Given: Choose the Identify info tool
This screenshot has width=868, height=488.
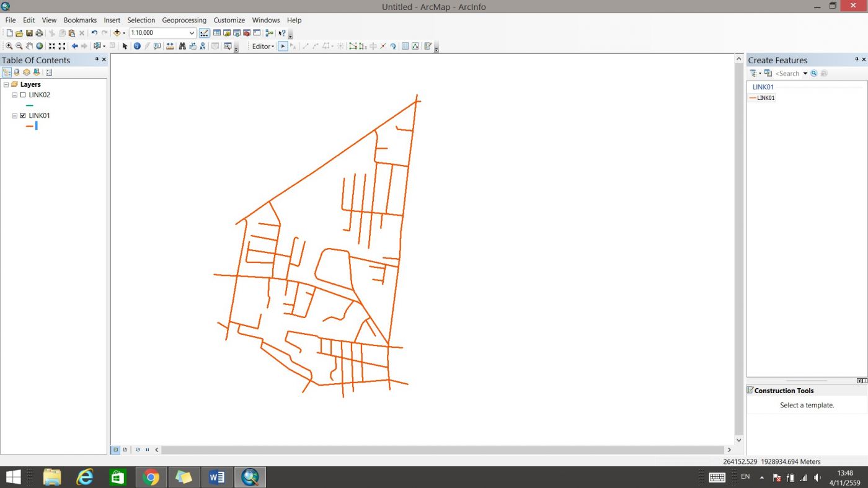Looking at the screenshot, I should [x=137, y=47].
